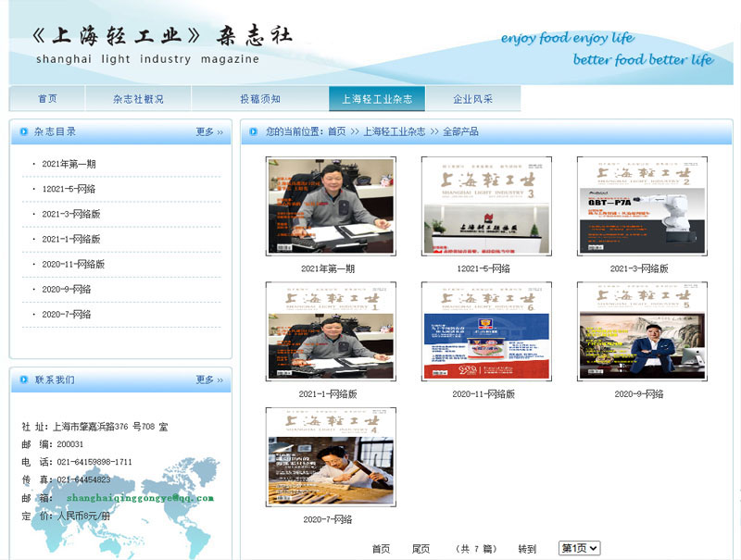The width and height of the screenshot is (741, 560).
Task: Open the 企业风采 navigation tab
Action: point(473,99)
